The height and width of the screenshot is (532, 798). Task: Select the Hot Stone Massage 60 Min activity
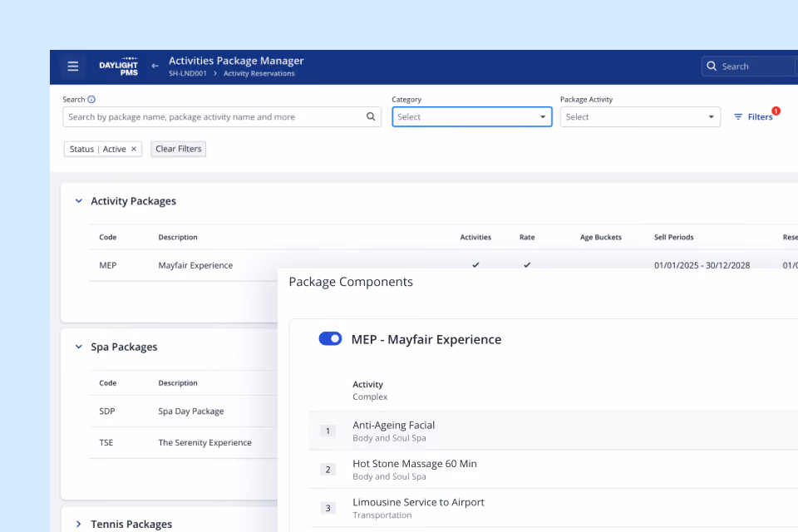click(415, 464)
